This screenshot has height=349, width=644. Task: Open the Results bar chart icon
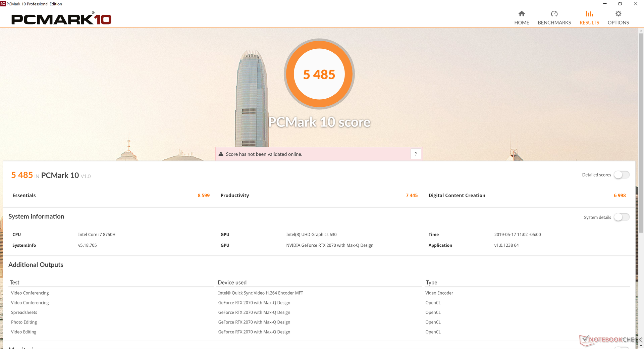(x=589, y=14)
